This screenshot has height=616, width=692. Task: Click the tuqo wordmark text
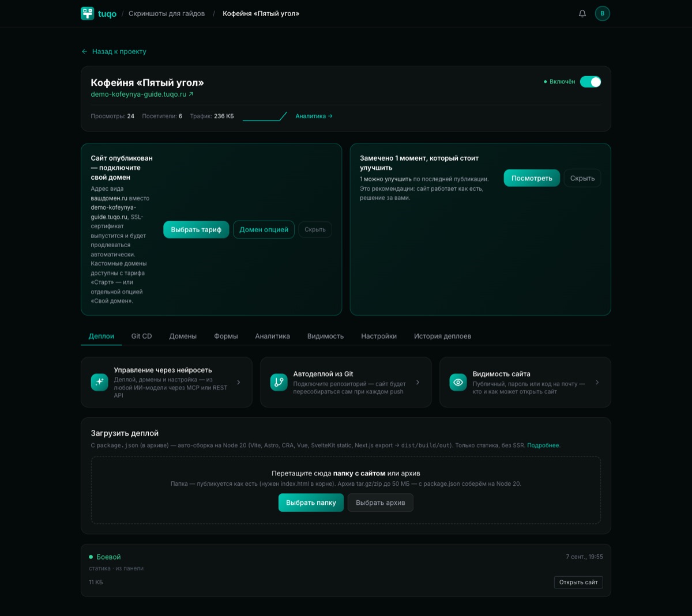click(x=107, y=13)
